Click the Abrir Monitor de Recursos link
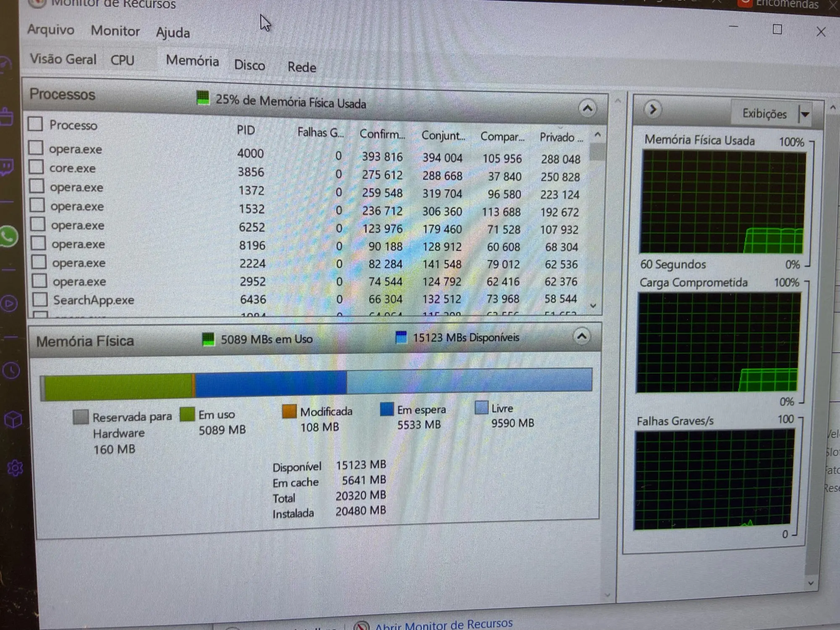The image size is (840, 630). [x=444, y=624]
